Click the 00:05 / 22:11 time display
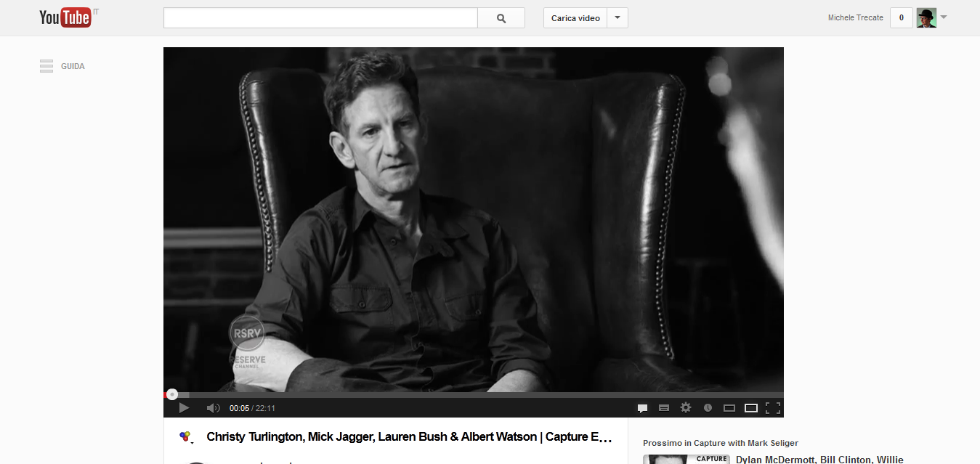The image size is (980, 464). tap(252, 408)
